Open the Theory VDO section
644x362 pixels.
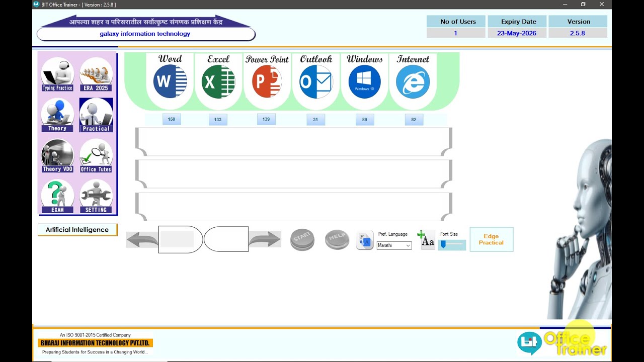tap(57, 156)
